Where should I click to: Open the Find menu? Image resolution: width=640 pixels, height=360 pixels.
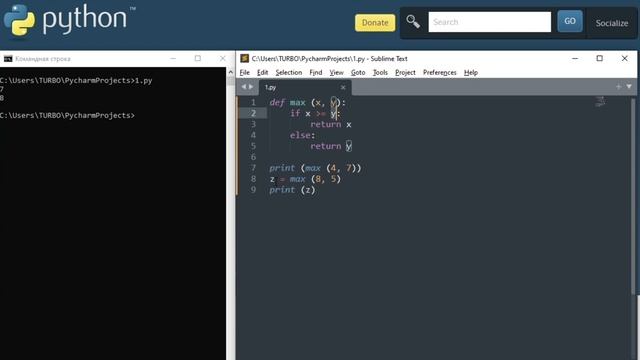click(x=316, y=72)
